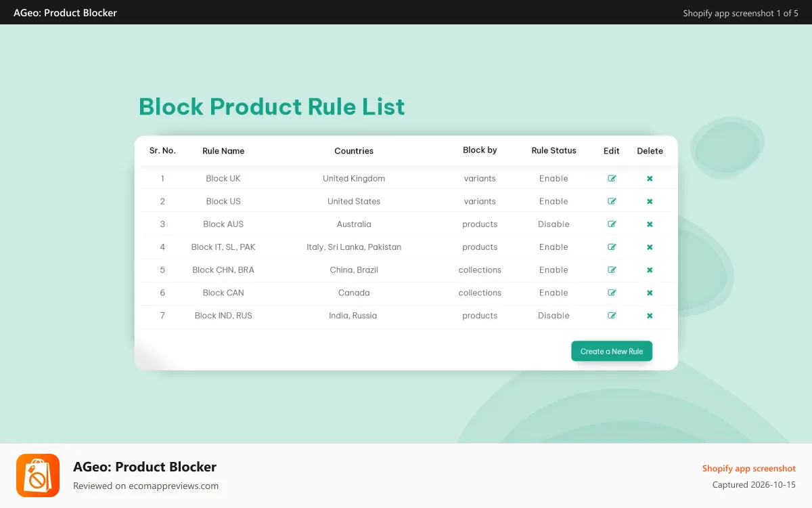Select the Block IND, RUS rule name

click(223, 316)
